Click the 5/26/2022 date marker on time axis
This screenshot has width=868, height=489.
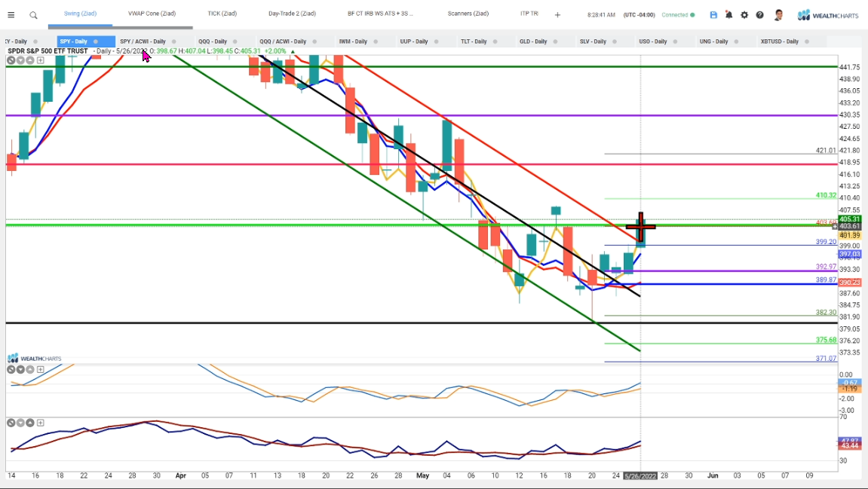pyautogui.click(x=640, y=475)
